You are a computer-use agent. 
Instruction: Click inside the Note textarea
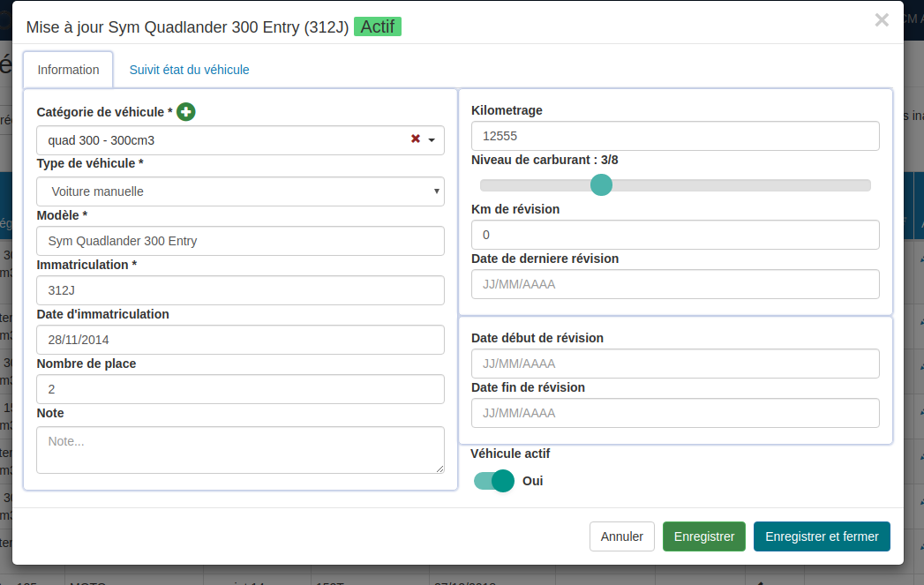[x=240, y=450]
